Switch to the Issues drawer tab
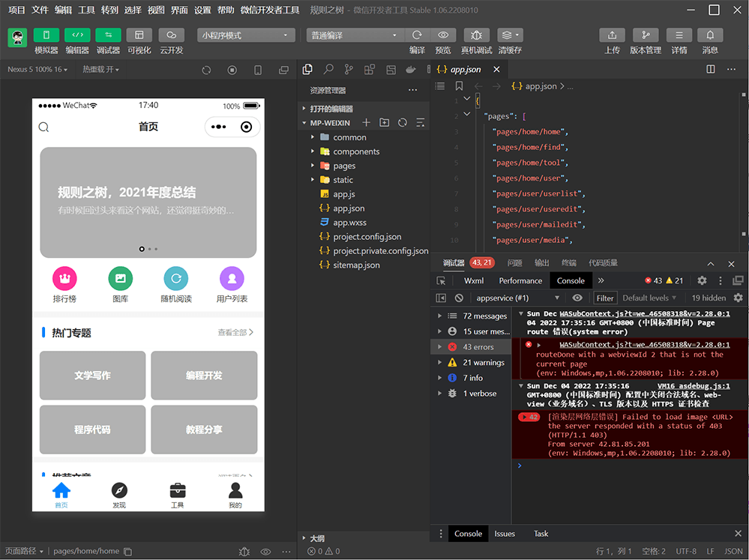749x560 pixels. (505, 534)
